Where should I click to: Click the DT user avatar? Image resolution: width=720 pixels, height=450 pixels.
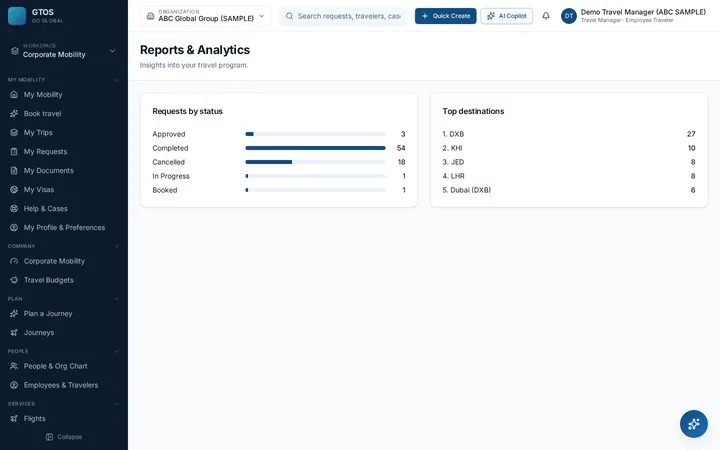569,16
